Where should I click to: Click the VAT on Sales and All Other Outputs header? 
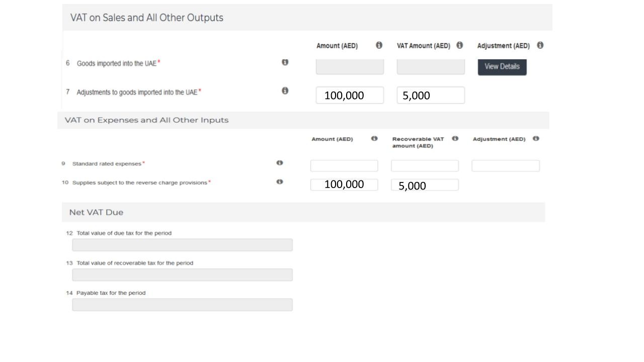point(146,17)
